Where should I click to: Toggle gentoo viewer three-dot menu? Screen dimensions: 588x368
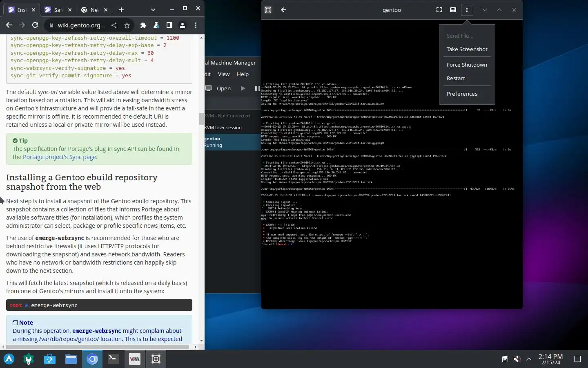point(467,10)
